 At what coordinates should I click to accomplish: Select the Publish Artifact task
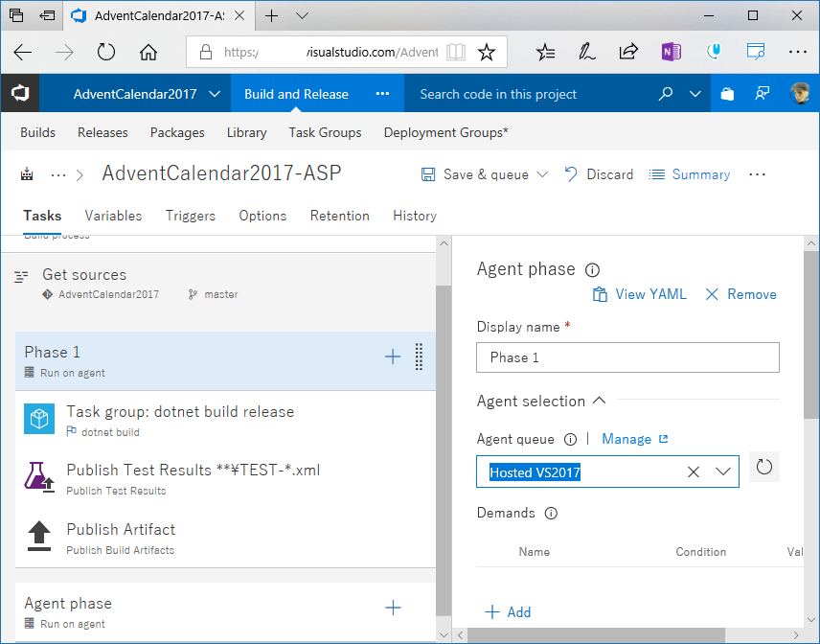(225, 538)
